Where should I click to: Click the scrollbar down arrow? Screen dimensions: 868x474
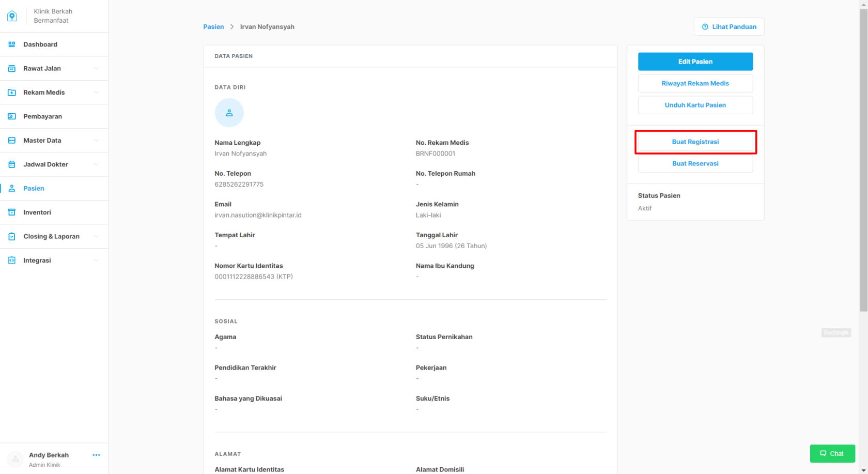(x=863, y=470)
